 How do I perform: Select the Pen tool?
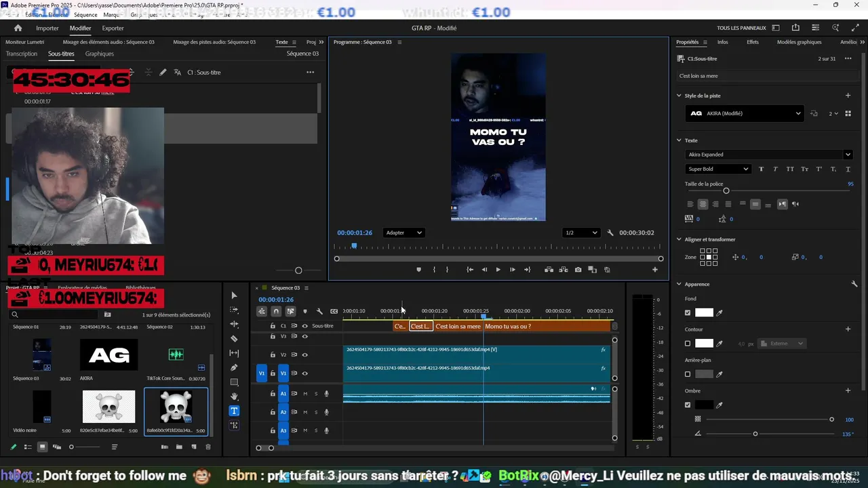pyautogui.click(x=234, y=367)
